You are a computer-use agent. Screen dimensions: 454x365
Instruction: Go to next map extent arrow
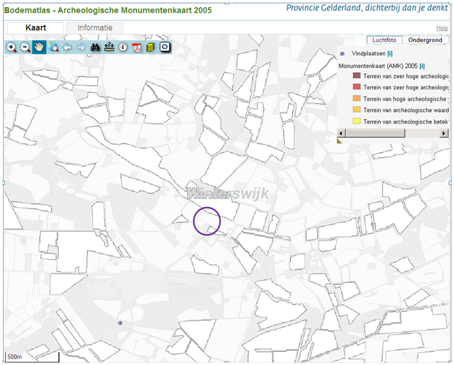pyautogui.click(x=81, y=47)
